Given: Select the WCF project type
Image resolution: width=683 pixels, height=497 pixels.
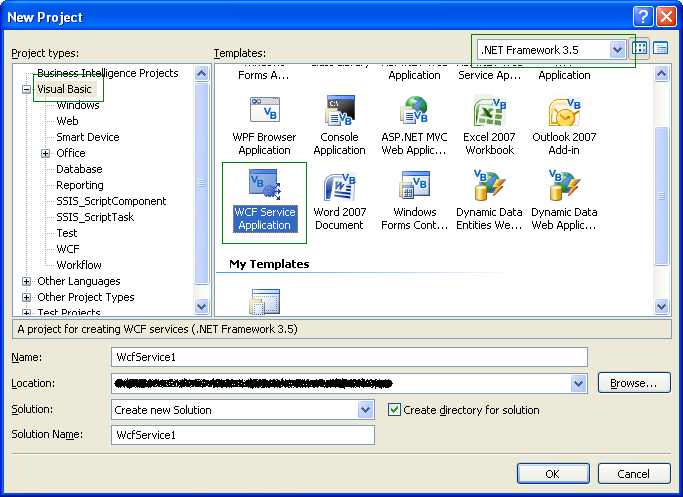Looking at the screenshot, I should click(68, 249).
